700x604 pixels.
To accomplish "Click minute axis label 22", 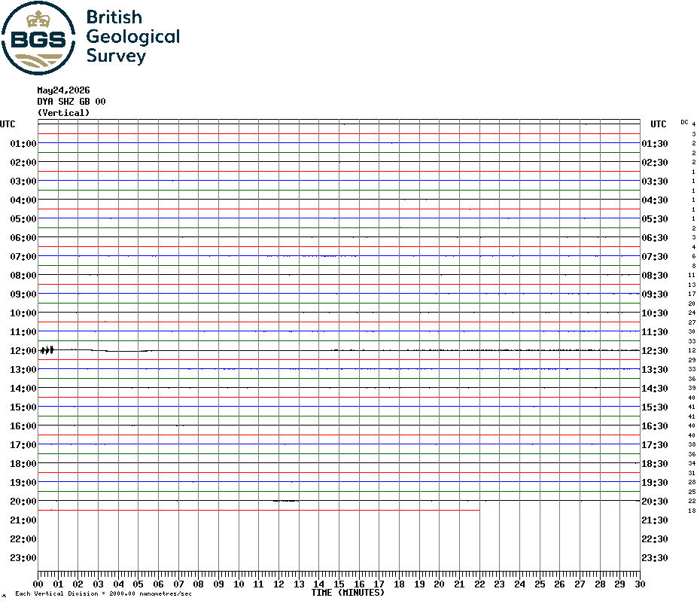I will point(479,584).
